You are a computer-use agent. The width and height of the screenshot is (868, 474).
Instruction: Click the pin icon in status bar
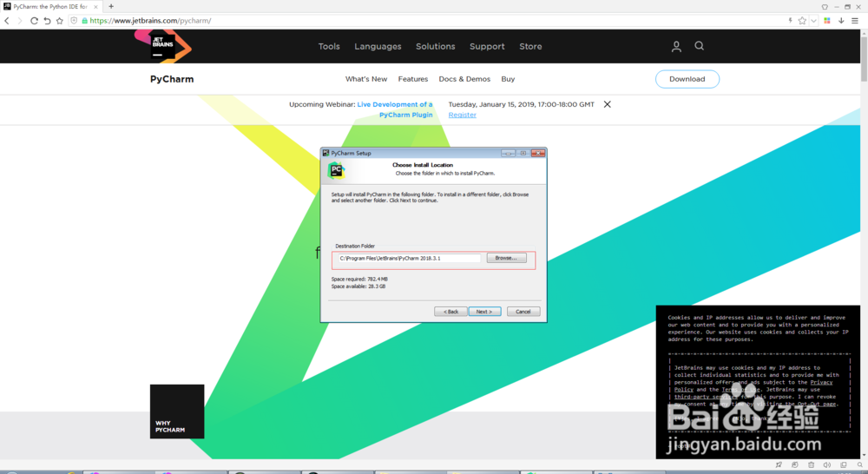click(x=779, y=465)
